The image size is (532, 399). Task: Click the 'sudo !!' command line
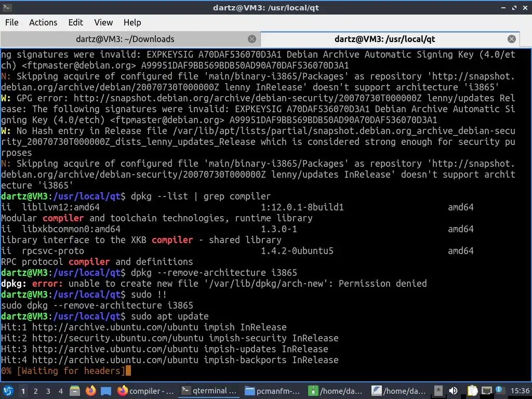[149, 294]
